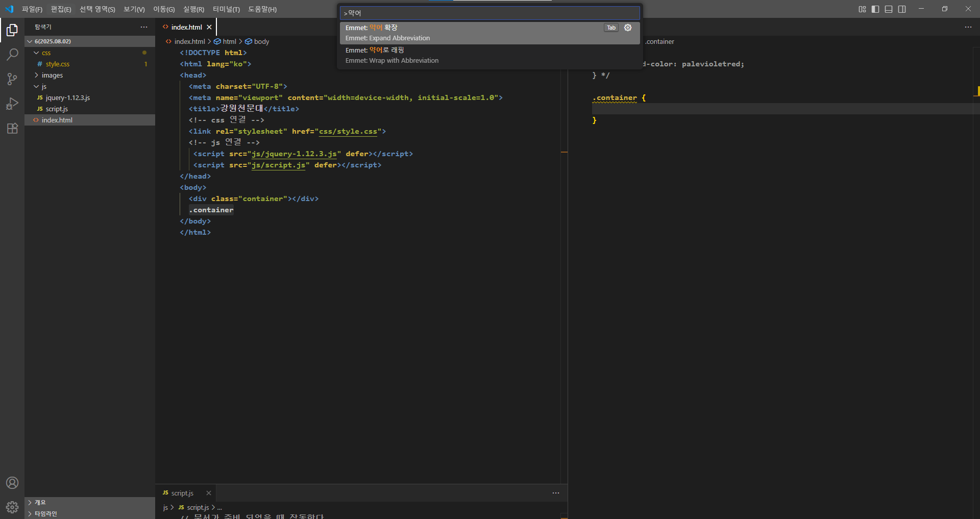Open the Source Control view
Screen dimensions: 980x519
tap(12, 79)
